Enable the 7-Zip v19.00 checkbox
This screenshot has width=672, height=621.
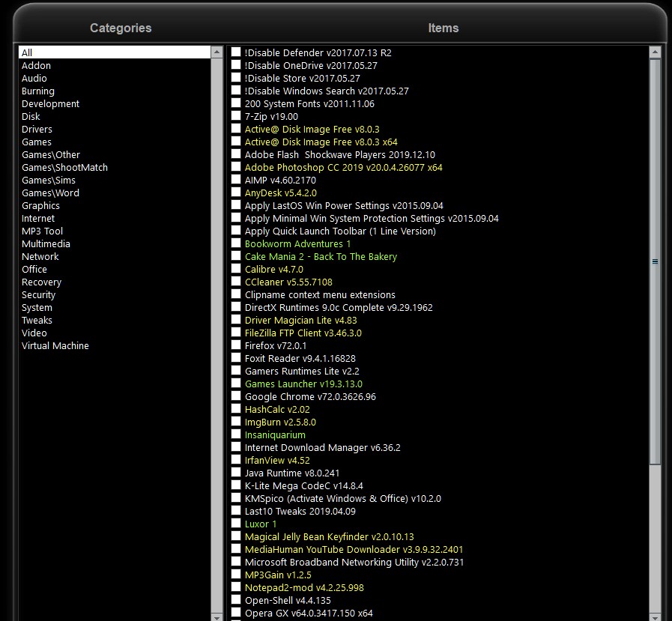(236, 116)
